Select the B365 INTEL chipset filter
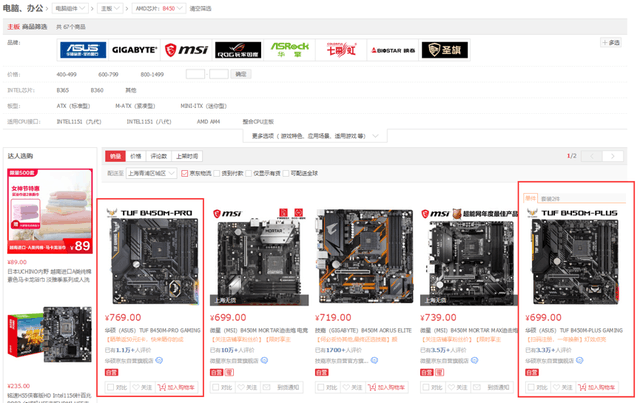 point(63,90)
